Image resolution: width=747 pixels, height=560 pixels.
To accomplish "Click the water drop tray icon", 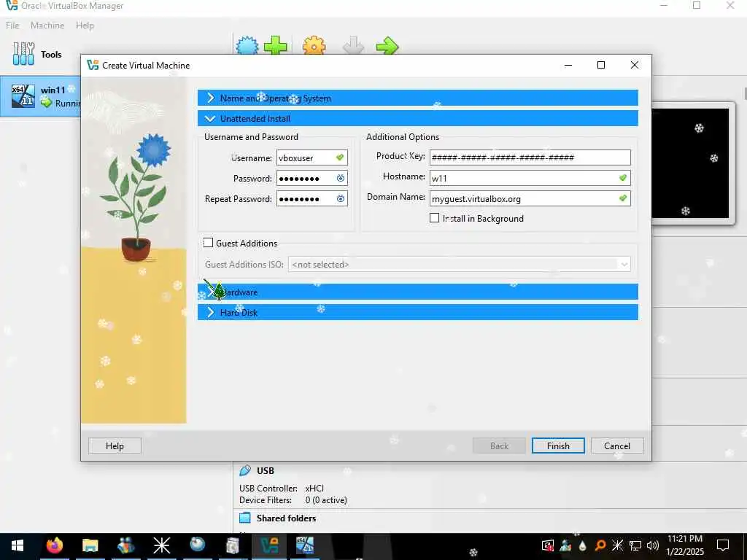I will point(583,545).
